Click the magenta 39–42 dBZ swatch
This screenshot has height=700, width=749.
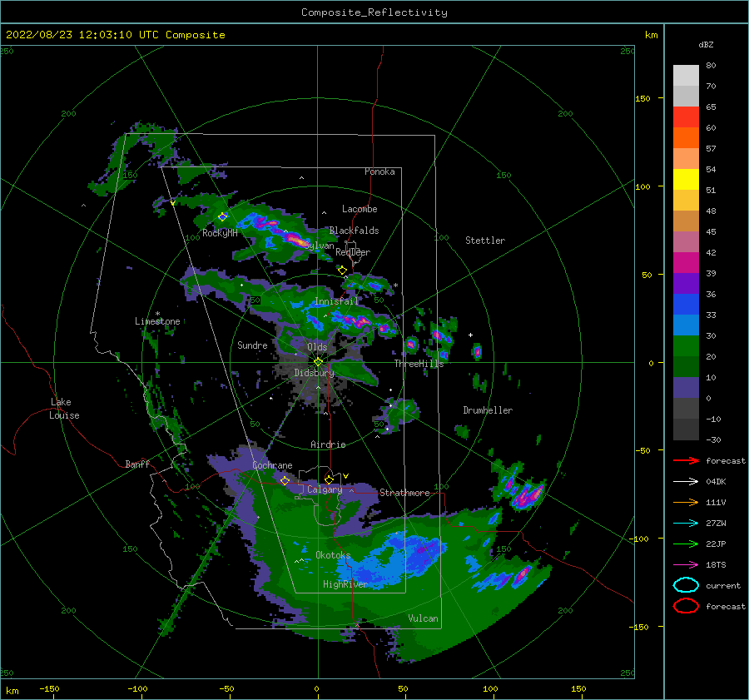(x=686, y=263)
